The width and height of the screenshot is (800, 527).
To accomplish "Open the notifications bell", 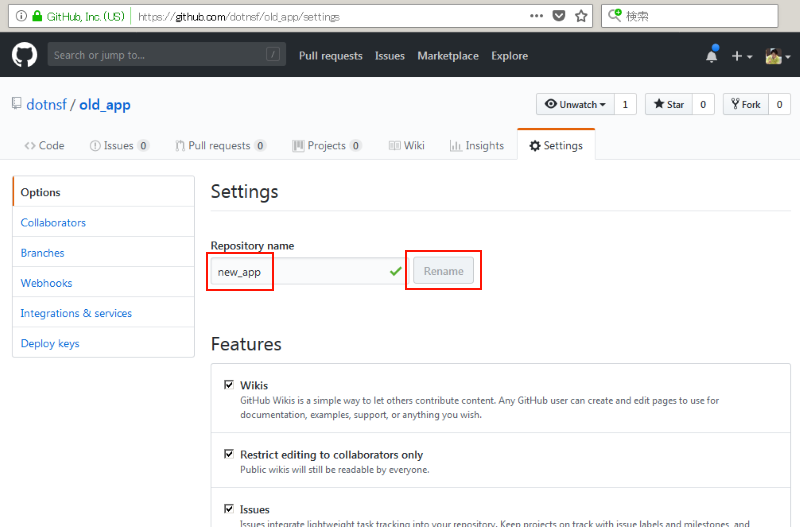I will click(712, 55).
